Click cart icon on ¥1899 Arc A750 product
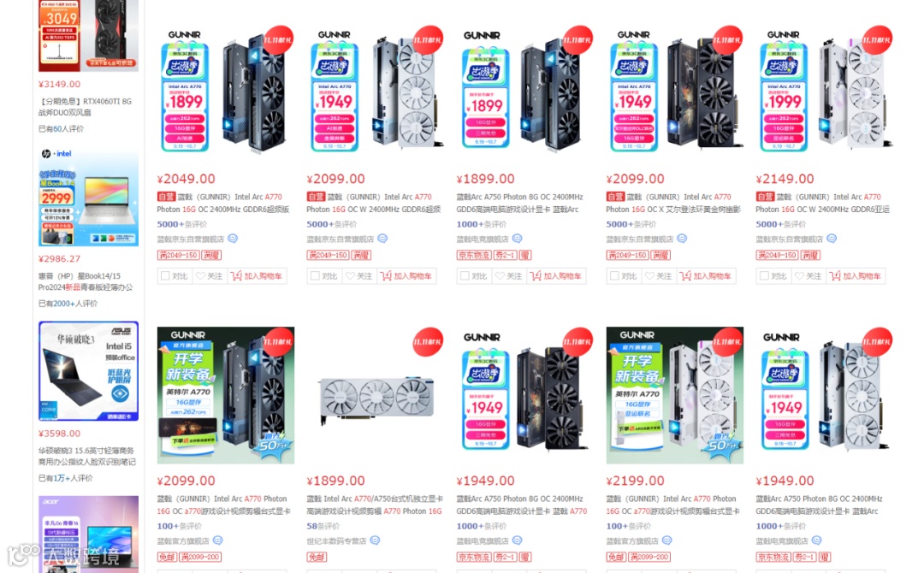Viewport: 924px width, 573px height. pos(535,275)
